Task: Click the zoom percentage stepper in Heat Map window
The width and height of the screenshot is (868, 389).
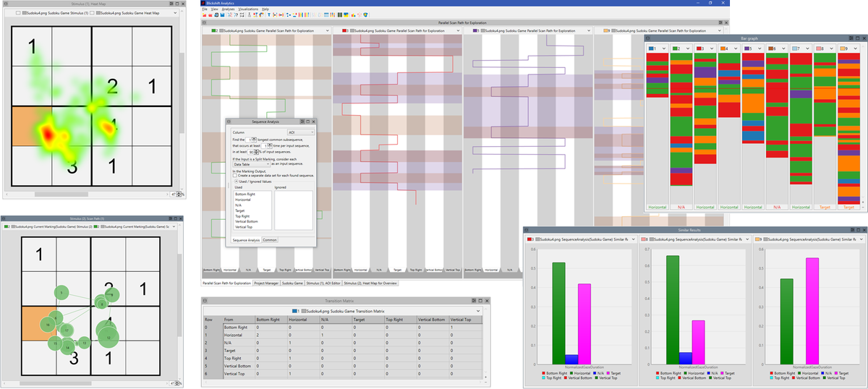Action: [179, 194]
